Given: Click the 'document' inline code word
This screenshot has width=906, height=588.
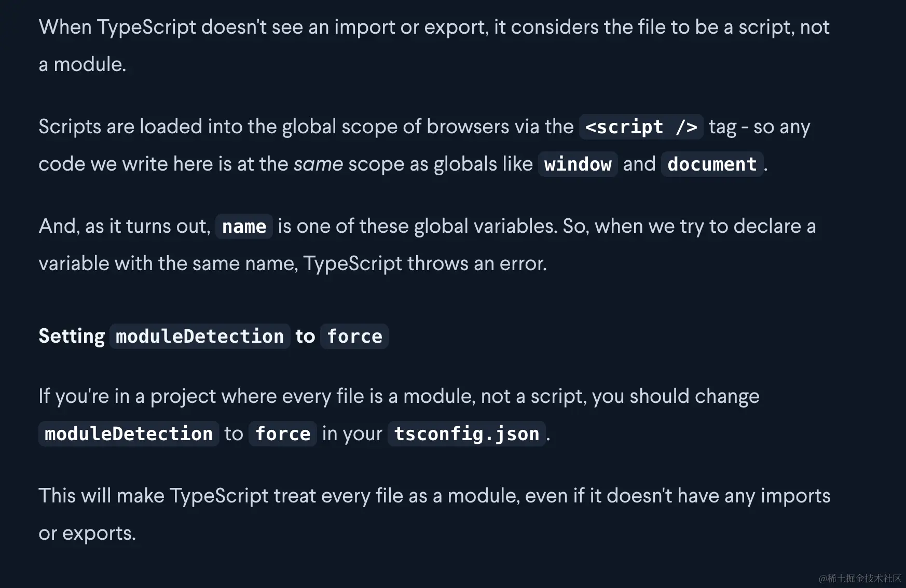Looking at the screenshot, I should click(712, 164).
